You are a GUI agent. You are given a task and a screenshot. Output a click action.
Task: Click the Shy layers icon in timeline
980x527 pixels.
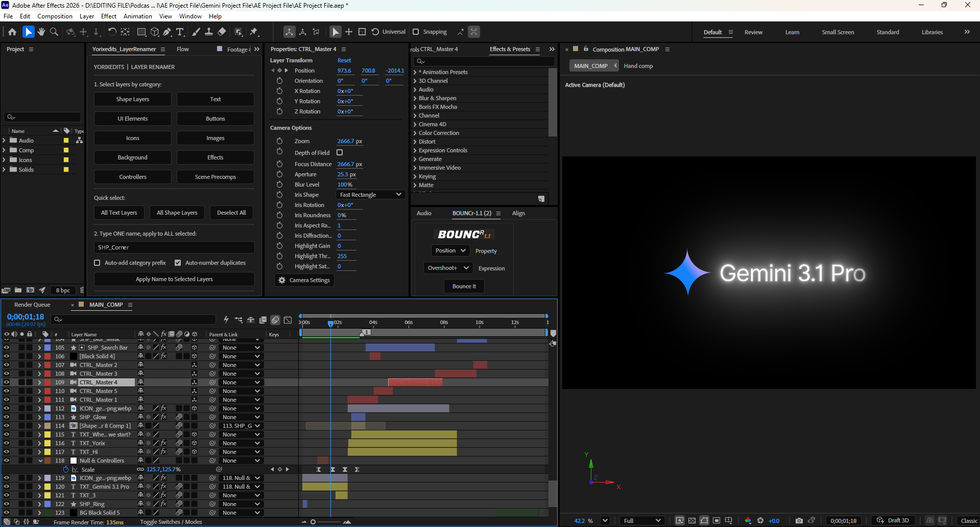(x=251, y=320)
